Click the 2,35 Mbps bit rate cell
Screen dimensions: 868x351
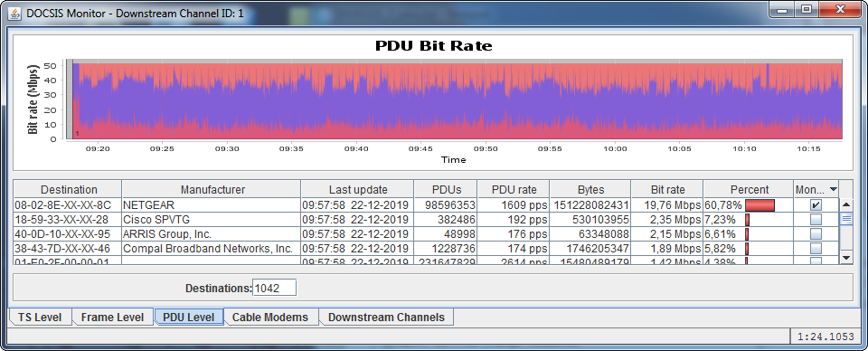point(667,220)
